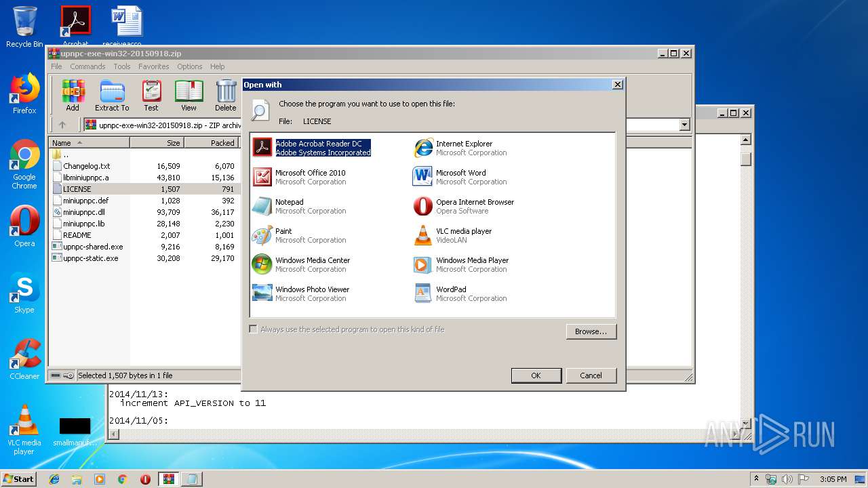Open WinRAR Commands menu
The width and height of the screenshot is (868, 488).
point(87,66)
